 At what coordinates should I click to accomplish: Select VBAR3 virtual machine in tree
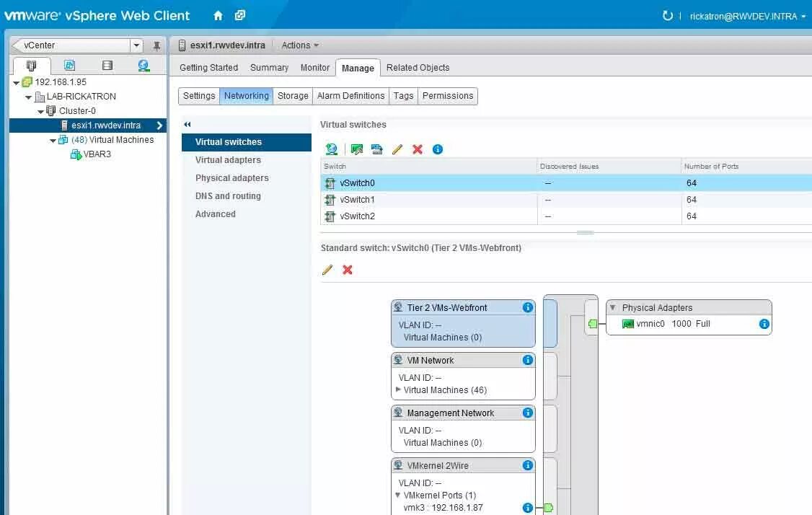(x=97, y=154)
